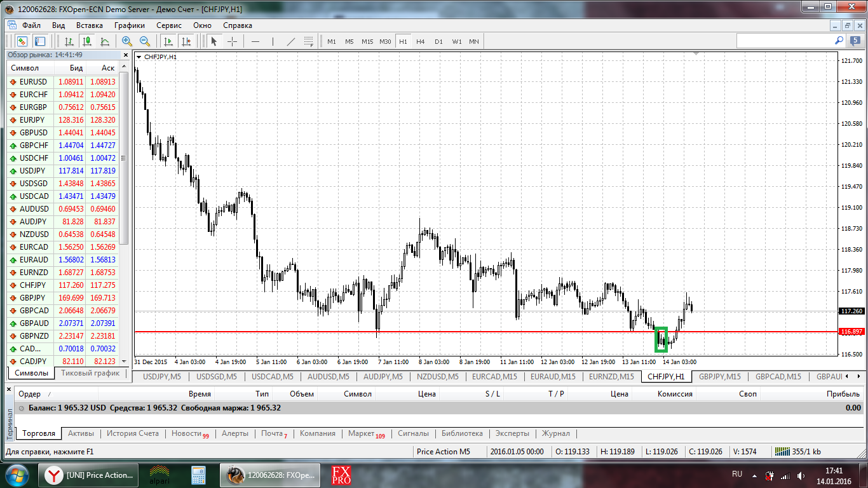Switch timeframe to D1

point(438,41)
